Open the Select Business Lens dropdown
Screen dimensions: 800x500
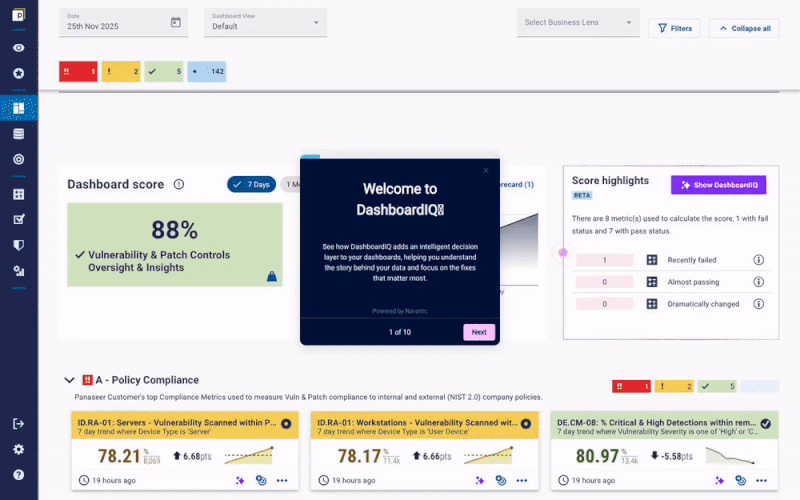[578, 22]
